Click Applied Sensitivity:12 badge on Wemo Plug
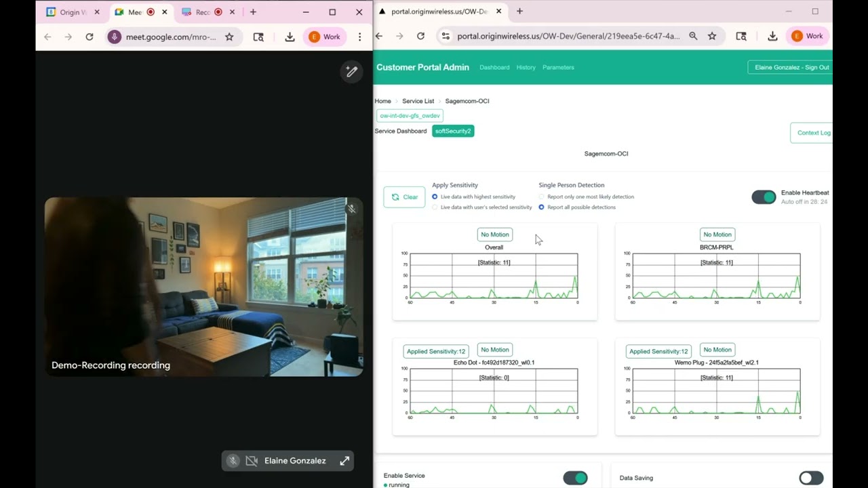868x488 pixels. pyautogui.click(x=658, y=351)
